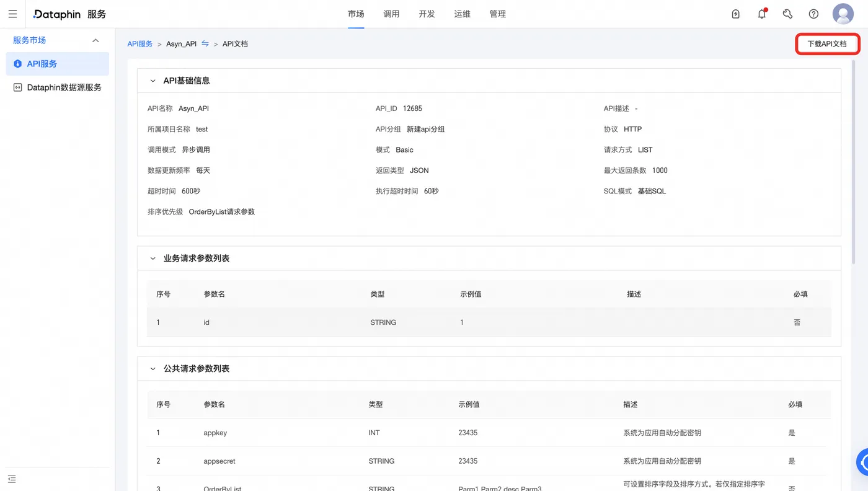Click the 调用模式 value 异步调用
868x491 pixels.
tap(196, 150)
